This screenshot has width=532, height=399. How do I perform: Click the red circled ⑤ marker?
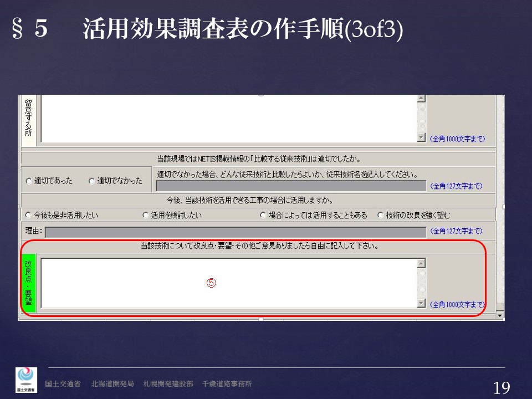tap(211, 283)
